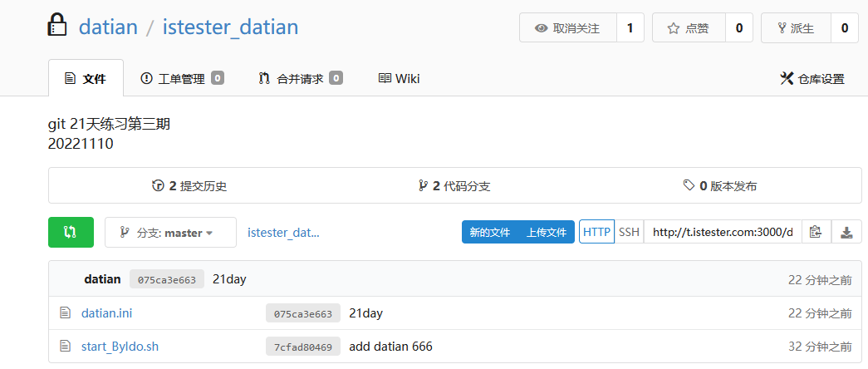The height and width of the screenshot is (369, 868).
Task: Click the datian.ini file icon
Action: pyautogui.click(x=66, y=313)
